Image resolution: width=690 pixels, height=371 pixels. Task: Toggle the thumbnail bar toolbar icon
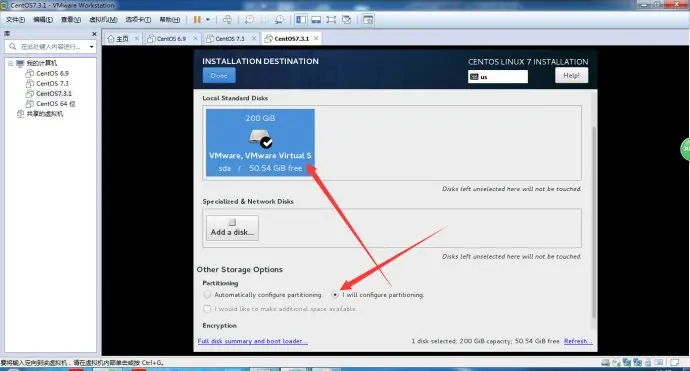(316, 19)
